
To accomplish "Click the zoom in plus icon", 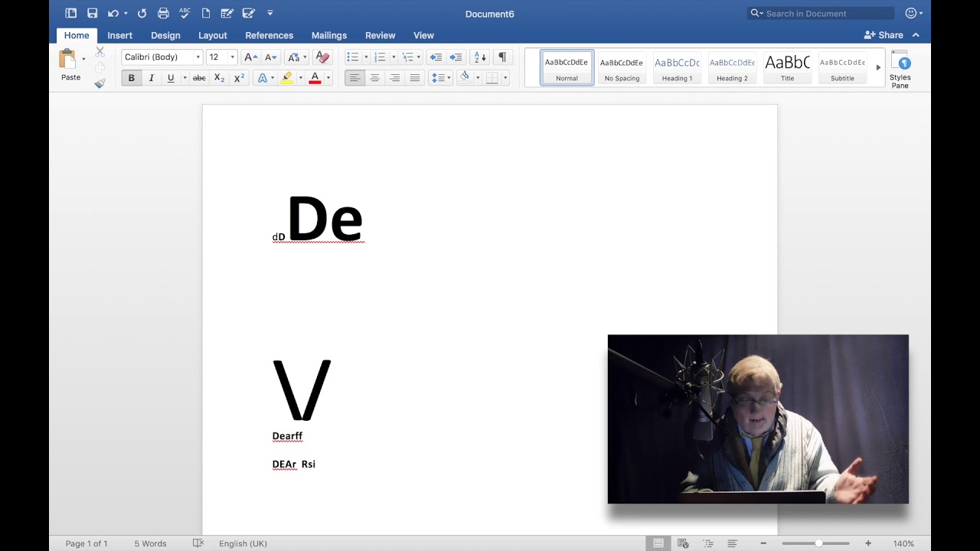I will coord(868,543).
